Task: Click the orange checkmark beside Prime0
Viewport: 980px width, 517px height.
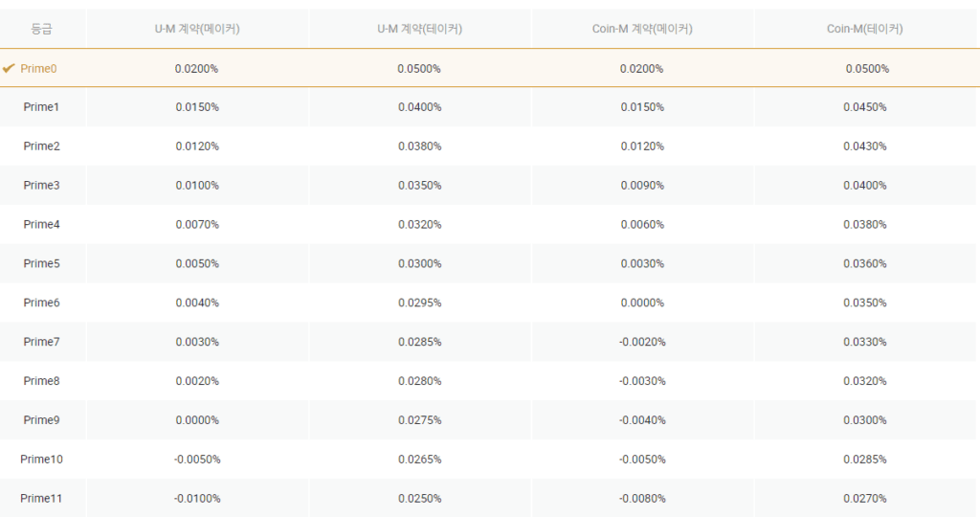Action: (x=9, y=68)
